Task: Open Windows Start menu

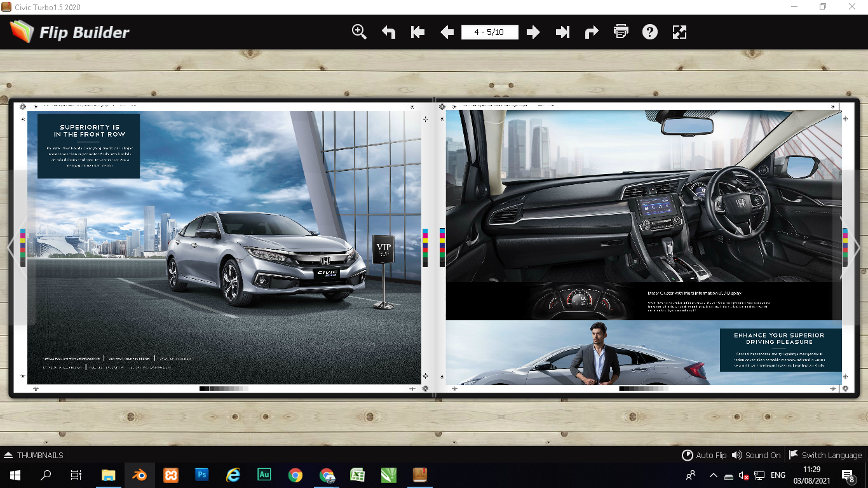Action: tap(15, 475)
